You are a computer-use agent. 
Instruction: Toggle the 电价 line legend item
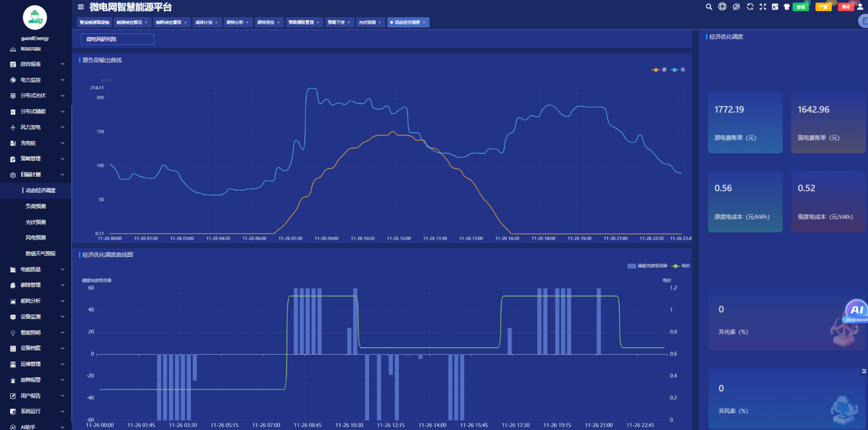click(x=681, y=266)
